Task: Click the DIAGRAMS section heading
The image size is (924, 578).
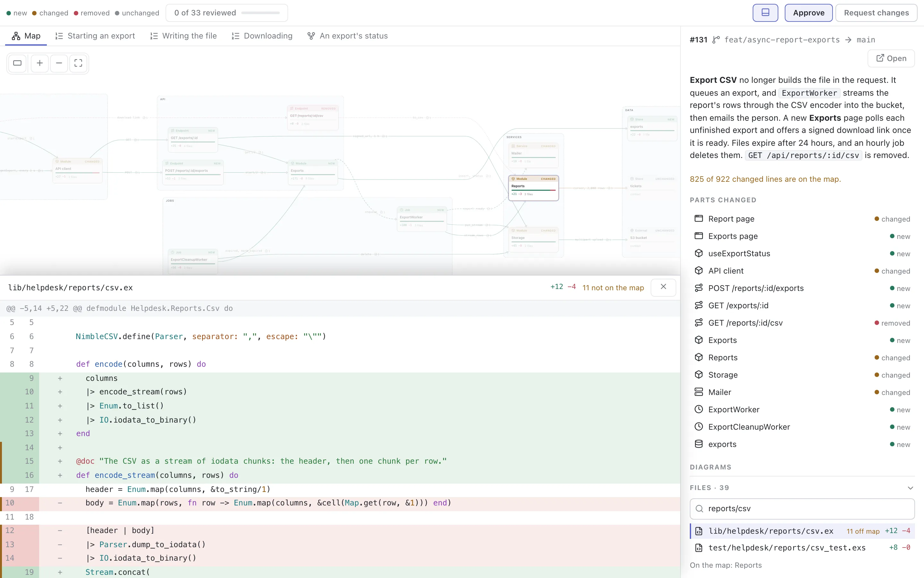Action: click(711, 467)
